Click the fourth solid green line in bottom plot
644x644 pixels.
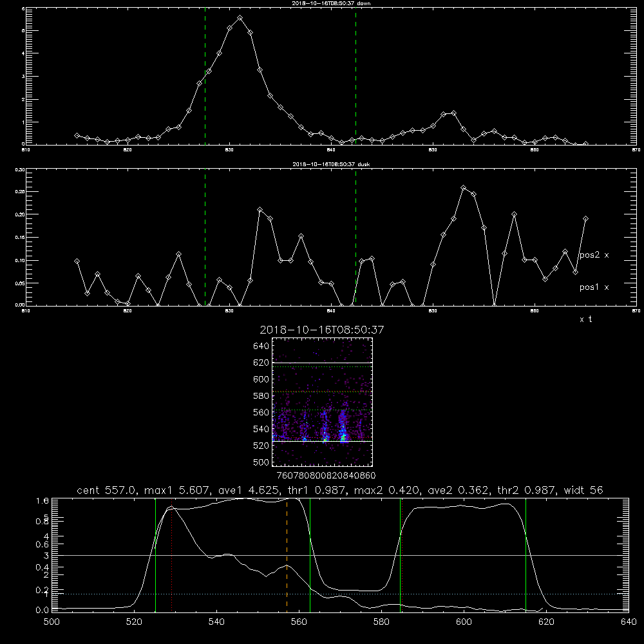pos(526,554)
